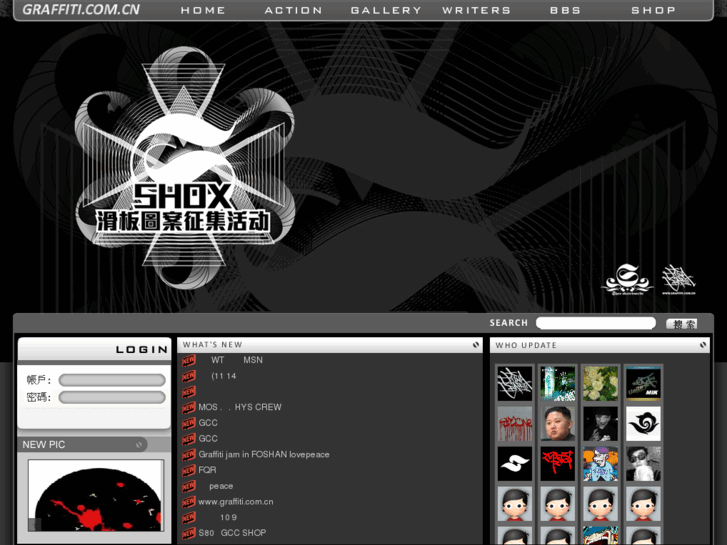Click the NEW PIC panel round icon

coord(139,445)
